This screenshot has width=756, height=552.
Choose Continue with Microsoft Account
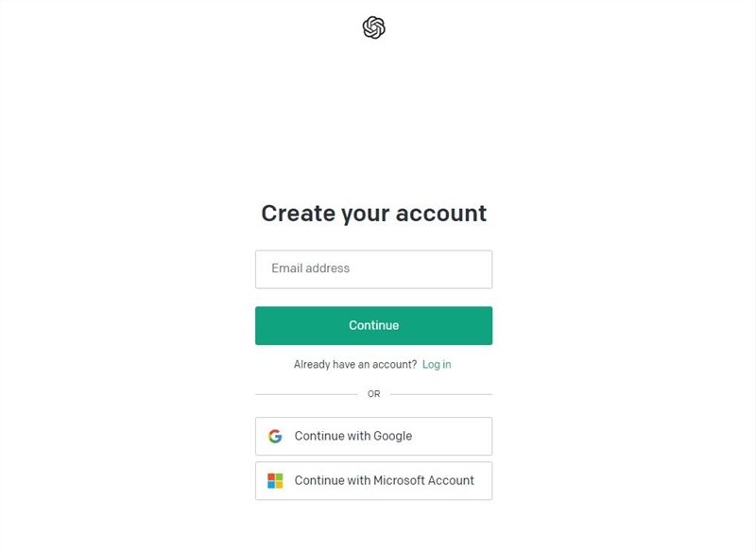coord(373,481)
